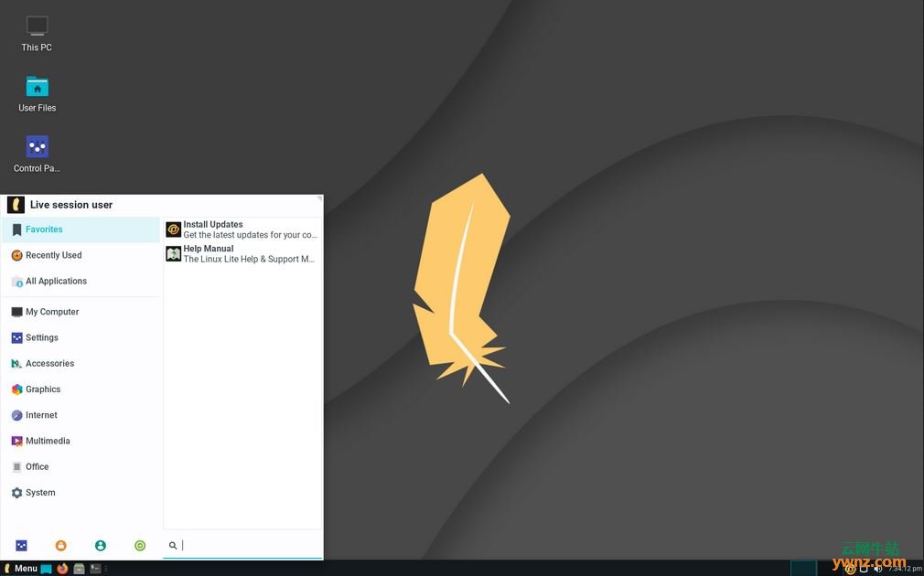Image resolution: width=924 pixels, height=576 pixels.
Task: Click the menu search field
Action: [242, 546]
